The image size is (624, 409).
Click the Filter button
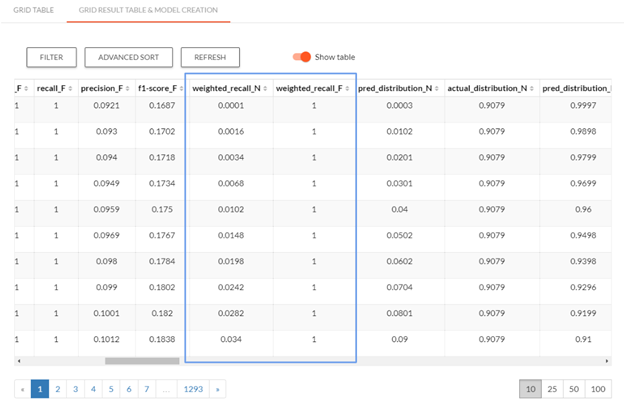(x=51, y=57)
